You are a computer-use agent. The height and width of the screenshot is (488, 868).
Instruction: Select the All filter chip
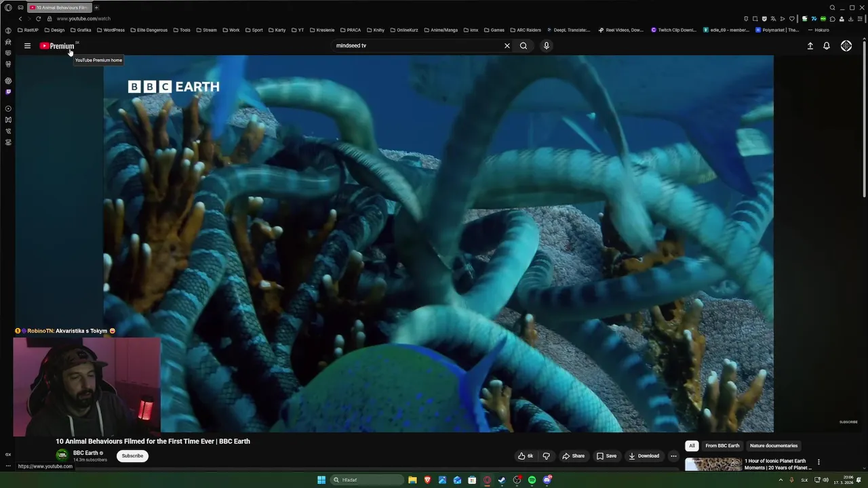[692, 446]
